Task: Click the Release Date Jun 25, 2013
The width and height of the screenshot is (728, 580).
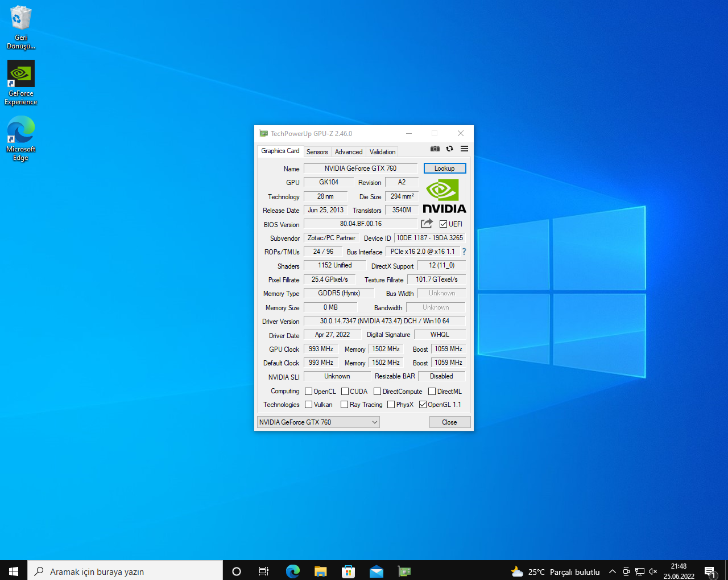Action: [325, 210]
